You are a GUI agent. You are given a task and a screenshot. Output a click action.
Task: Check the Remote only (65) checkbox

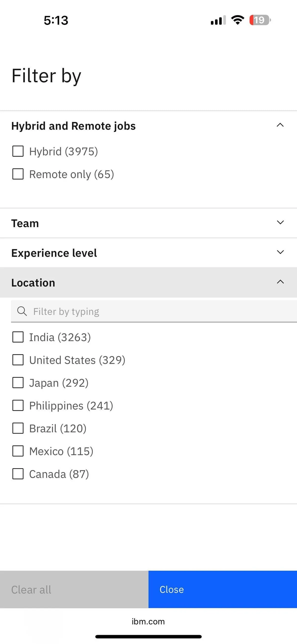click(18, 174)
